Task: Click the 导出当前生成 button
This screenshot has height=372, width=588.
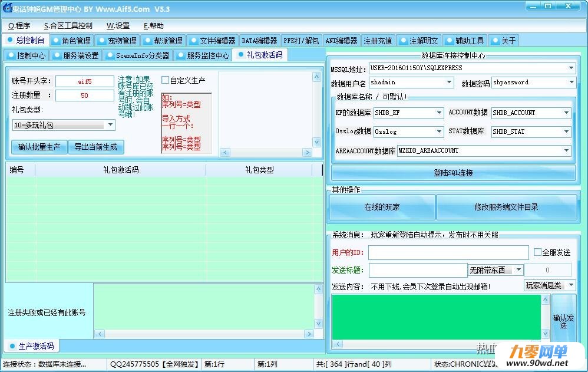Action: [95, 147]
